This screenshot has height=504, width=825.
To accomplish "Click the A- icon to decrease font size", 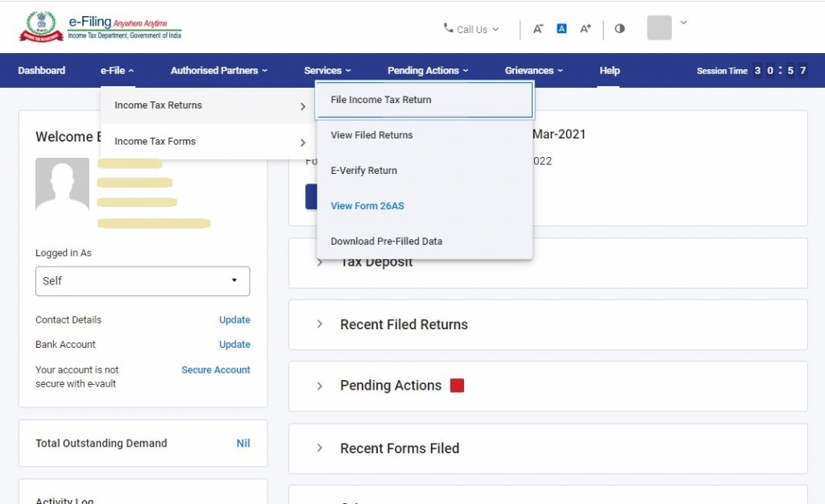I will click(538, 28).
